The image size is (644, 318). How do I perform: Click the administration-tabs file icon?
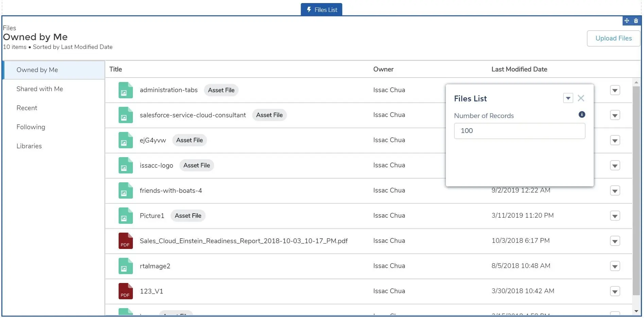(125, 90)
